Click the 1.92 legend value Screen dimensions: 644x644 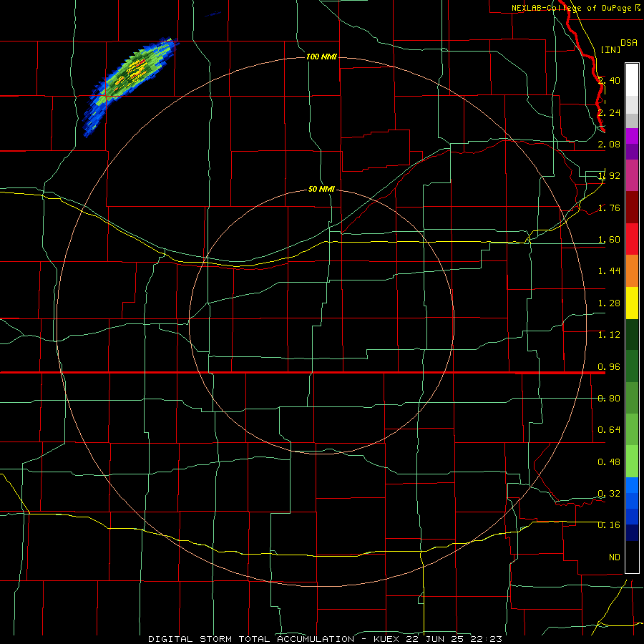(x=609, y=176)
